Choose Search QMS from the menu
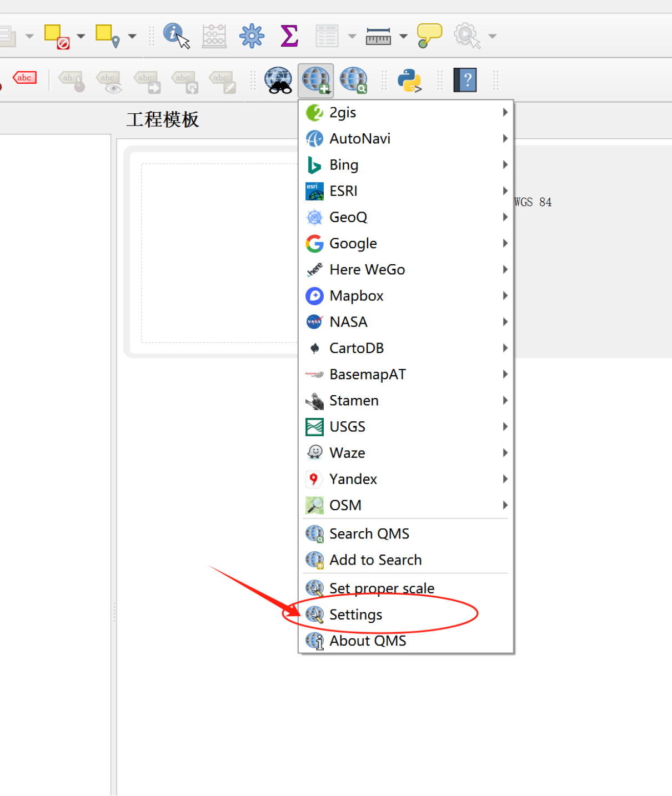 tap(406, 534)
